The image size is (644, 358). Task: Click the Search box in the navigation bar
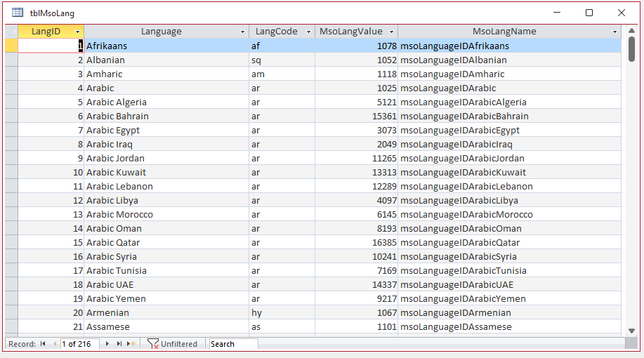point(233,344)
